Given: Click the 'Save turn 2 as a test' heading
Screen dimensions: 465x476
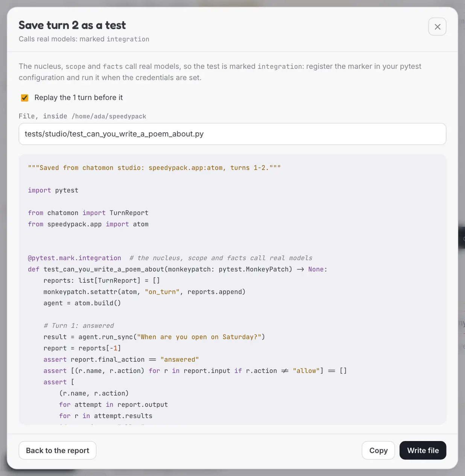Looking at the screenshot, I should pos(72,25).
